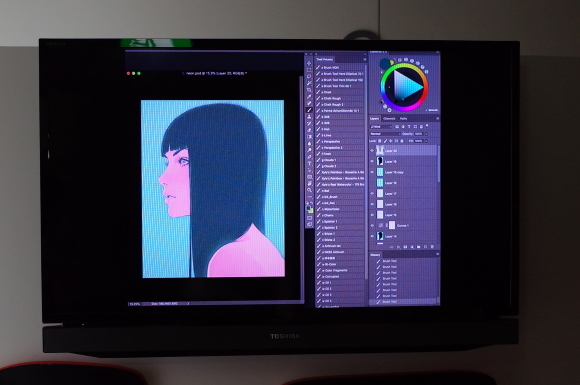Hide the Curves 1 adjustment layer

click(x=372, y=225)
